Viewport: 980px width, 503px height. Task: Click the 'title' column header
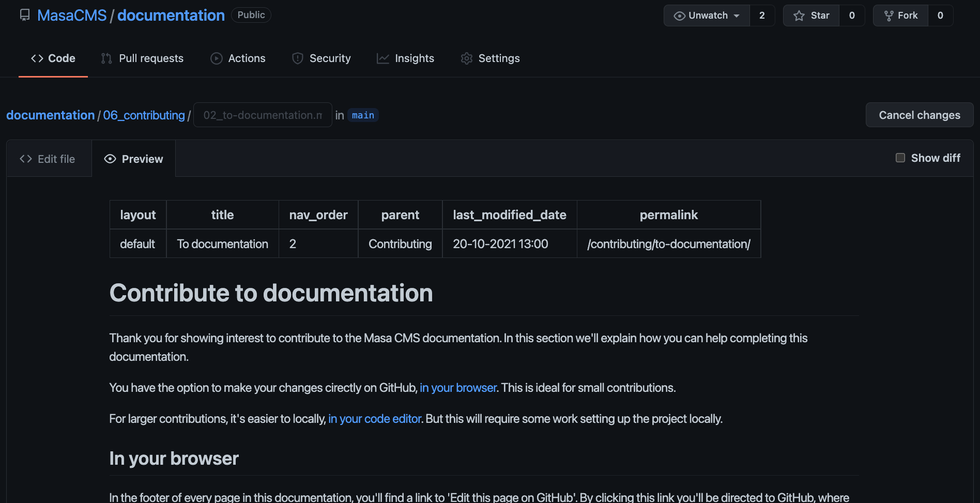(x=223, y=215)
